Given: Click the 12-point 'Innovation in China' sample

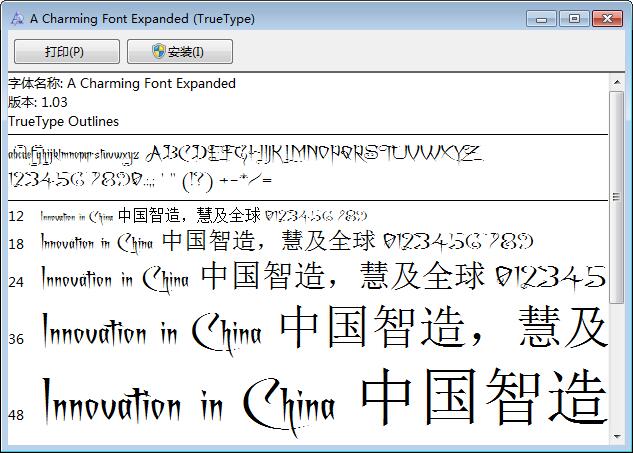Looking at the screenshot, I should tap(77, 217).
